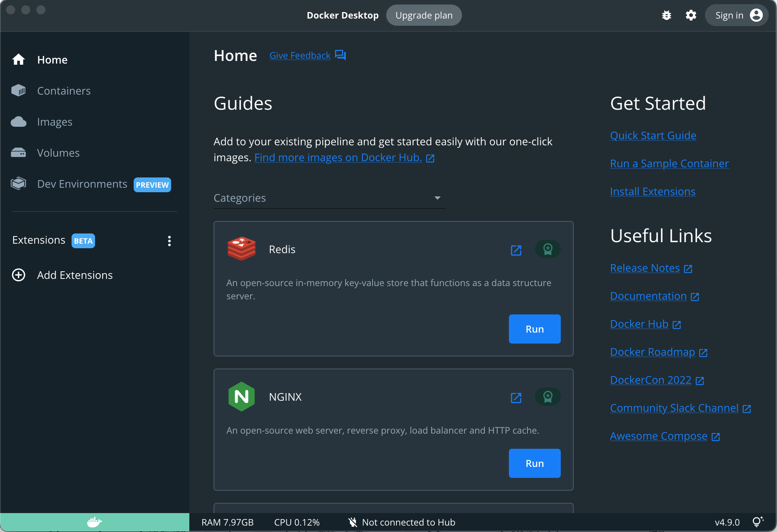Click the Add Extensions plus icon
This screenshot has width=777, height=532.
point(19,275)
